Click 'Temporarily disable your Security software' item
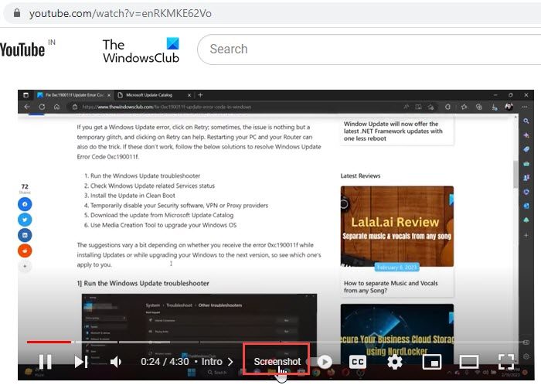This screenshot has height=392, width=541. pyautogui.click(x=179, y=206)
